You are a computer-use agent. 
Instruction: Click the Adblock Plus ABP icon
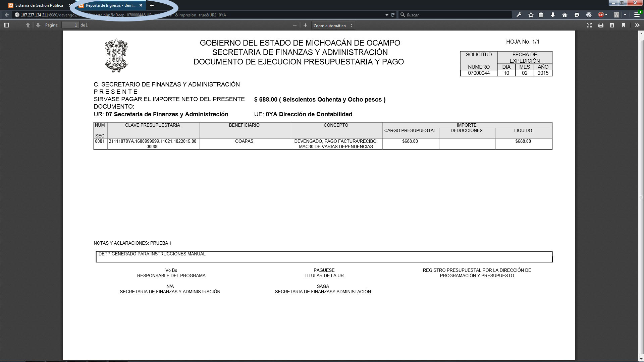tap(601, 15)
